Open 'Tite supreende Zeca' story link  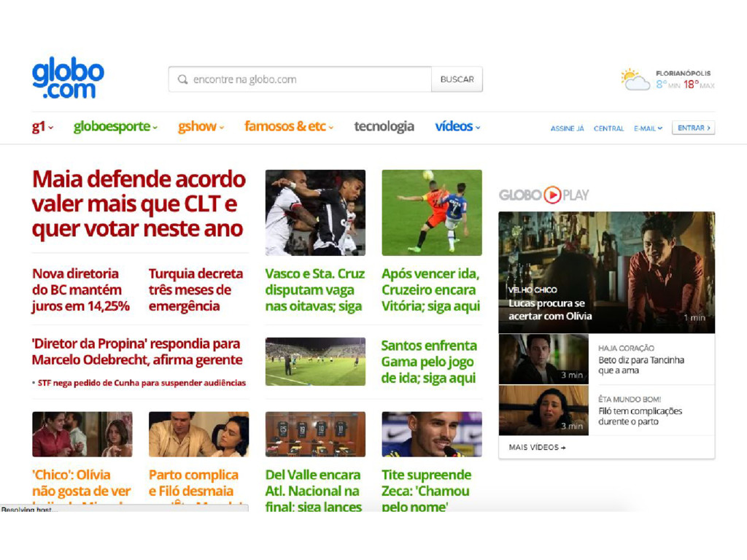(x=426, y=491)
